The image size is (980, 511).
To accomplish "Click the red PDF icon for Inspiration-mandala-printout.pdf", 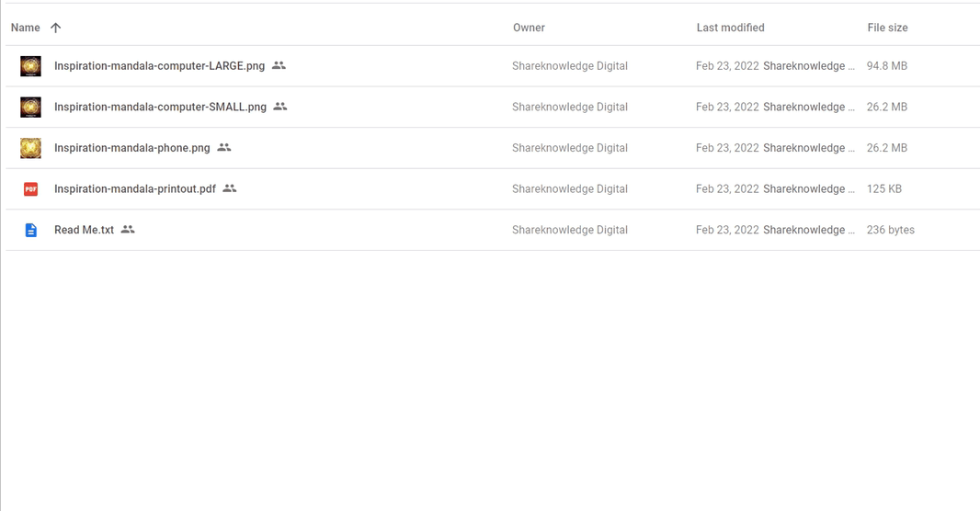I will 30,188.
